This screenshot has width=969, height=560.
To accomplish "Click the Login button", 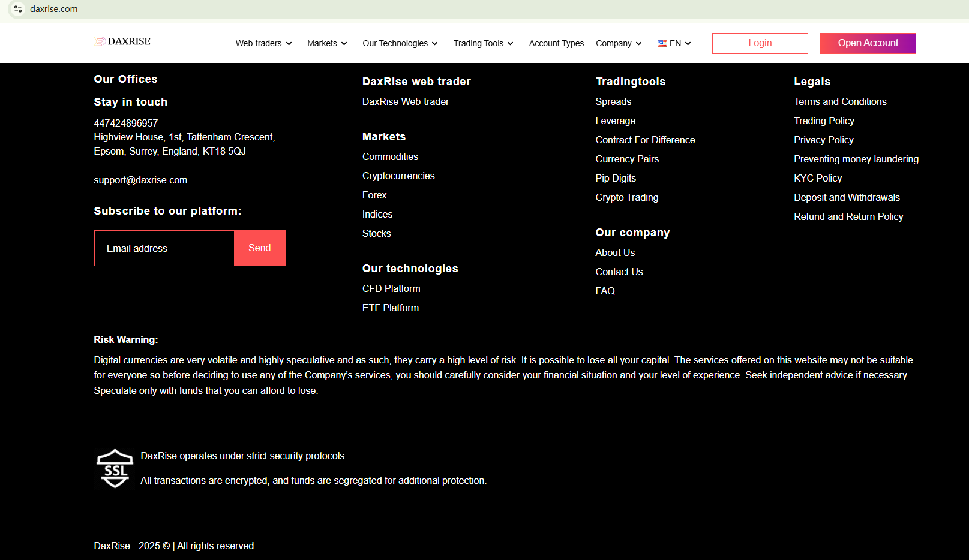I will (x=760, y=43).
